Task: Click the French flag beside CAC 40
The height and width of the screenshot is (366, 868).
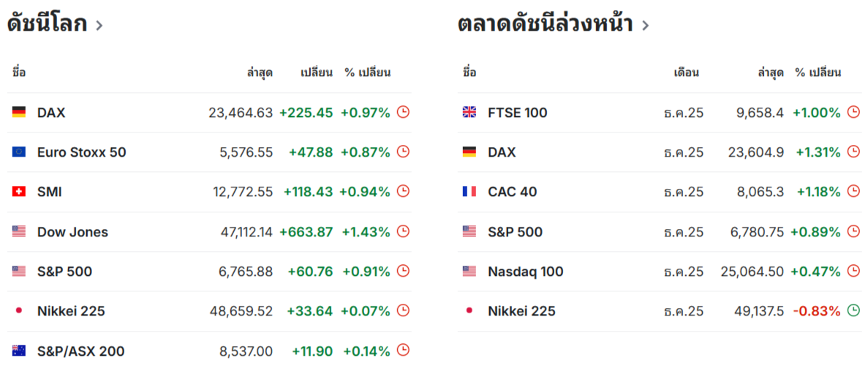Action: click(x=469, y=192)
